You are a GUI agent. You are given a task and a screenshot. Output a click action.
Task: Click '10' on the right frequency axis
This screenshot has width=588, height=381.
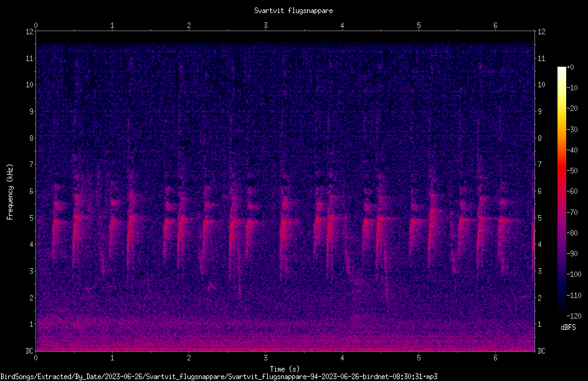pyautogui.click(x=541, y=85)
